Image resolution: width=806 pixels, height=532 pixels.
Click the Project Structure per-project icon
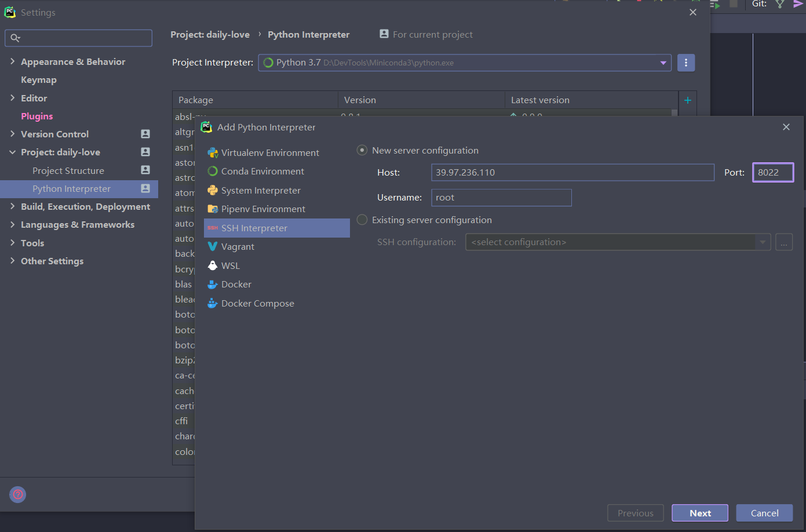[x=145, y=170]
